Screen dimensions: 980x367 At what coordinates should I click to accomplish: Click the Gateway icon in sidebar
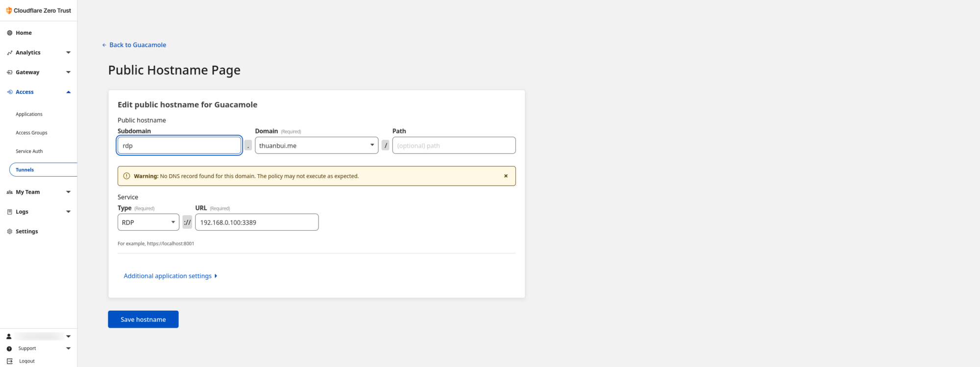point(9,72)
